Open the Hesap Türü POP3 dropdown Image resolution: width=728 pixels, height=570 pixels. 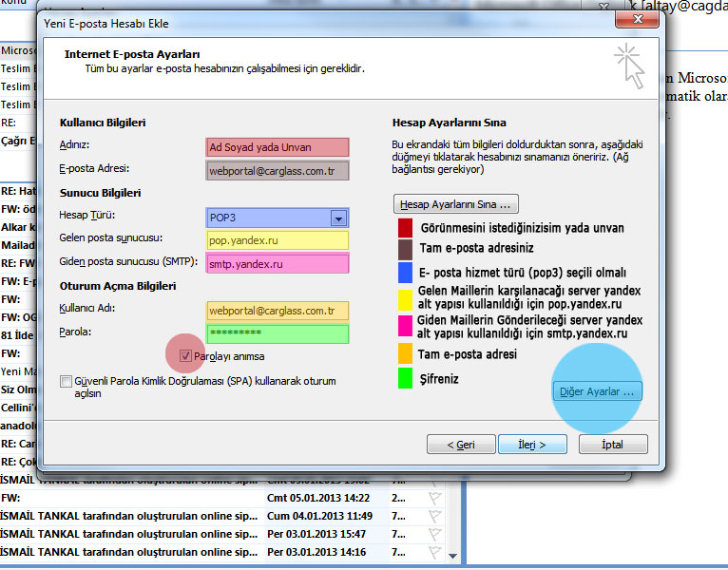338,218
